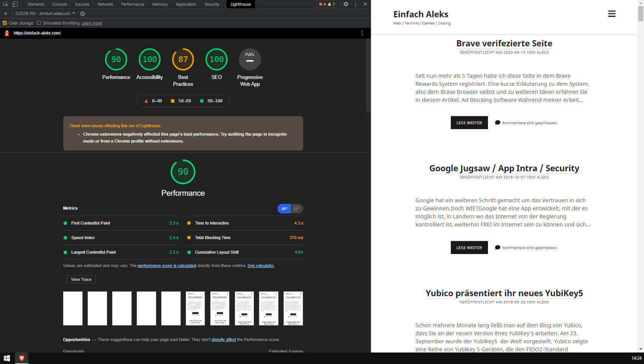Open Google Jugsaw / App Intra / Security article
Image resolution: width=644 pixels, height=364 pixels.
[x=504, y=168]
